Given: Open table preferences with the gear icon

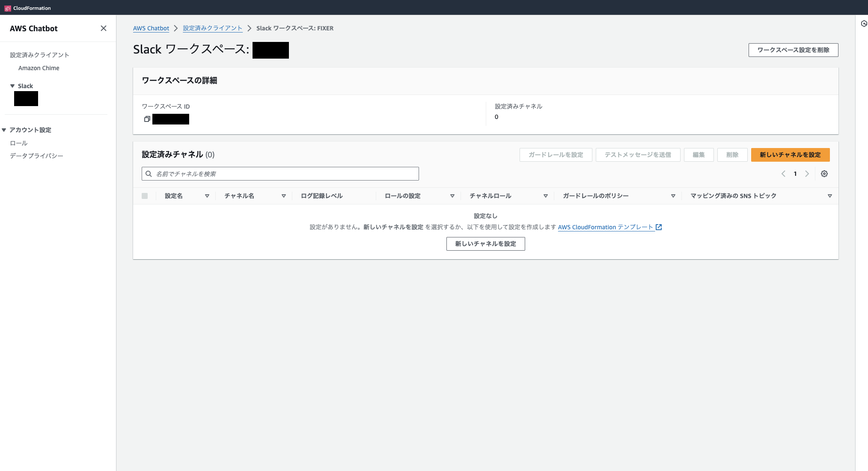Looking at the screenshot, I should pyautogui.click(x=824, y=174).
